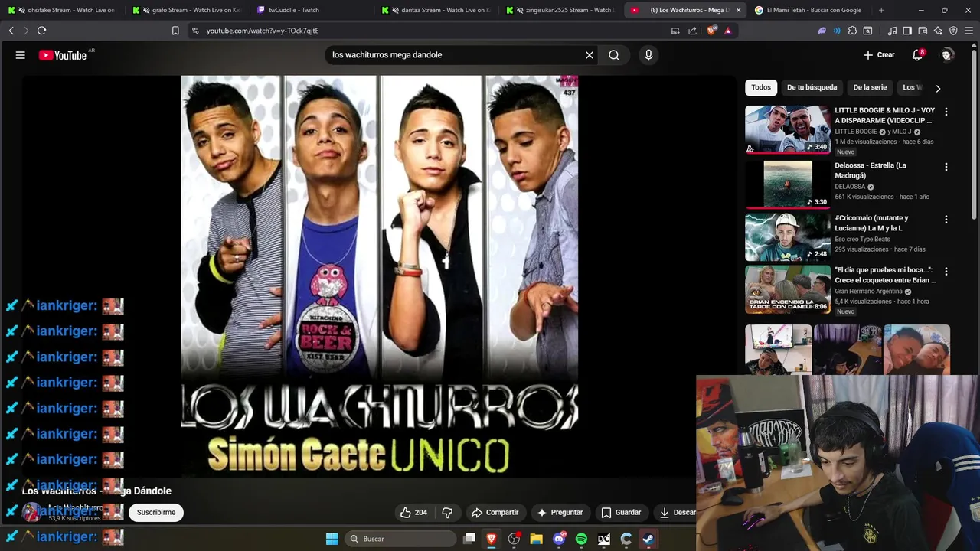
Task: Open File Explorer from the taskbar
Action: (x=536, y=539)
